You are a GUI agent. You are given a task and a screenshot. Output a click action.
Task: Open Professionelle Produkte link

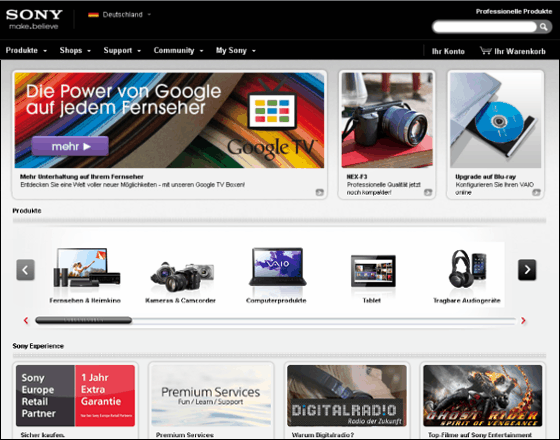[514, 11]
